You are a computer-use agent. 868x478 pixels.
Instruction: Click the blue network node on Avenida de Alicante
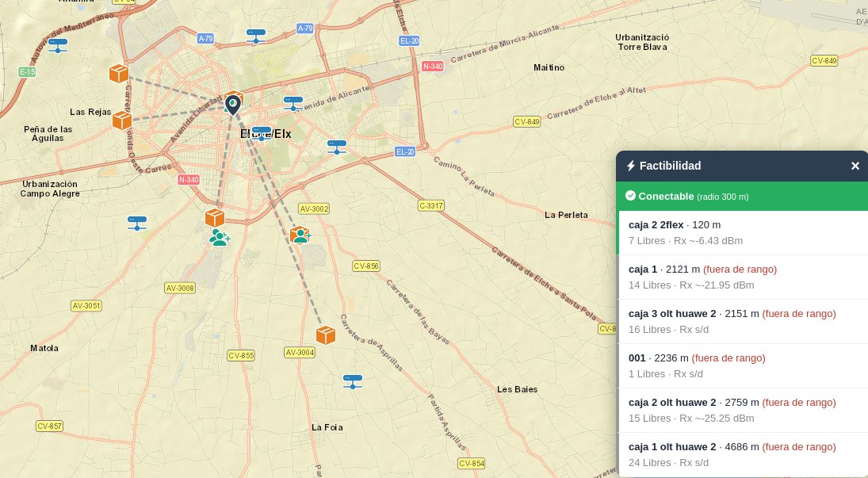[x=293, y=104]
